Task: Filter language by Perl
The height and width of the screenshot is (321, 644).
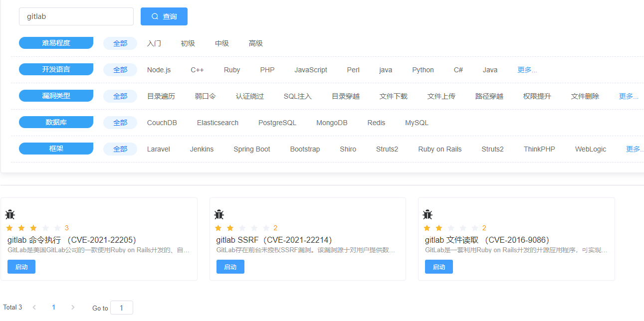Action: 353,70
